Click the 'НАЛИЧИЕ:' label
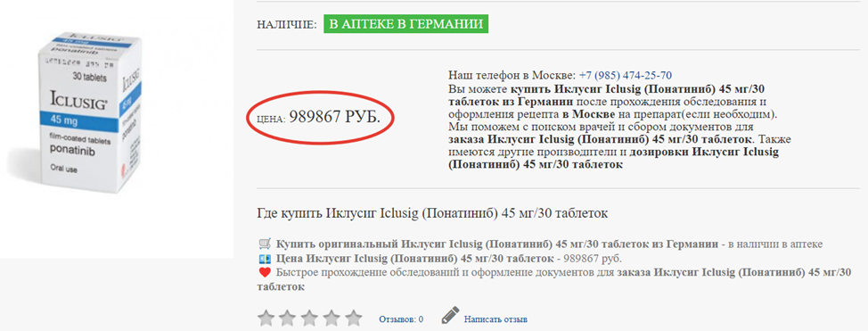The width and height of the screenshot is (868, 331). [287, 25]
